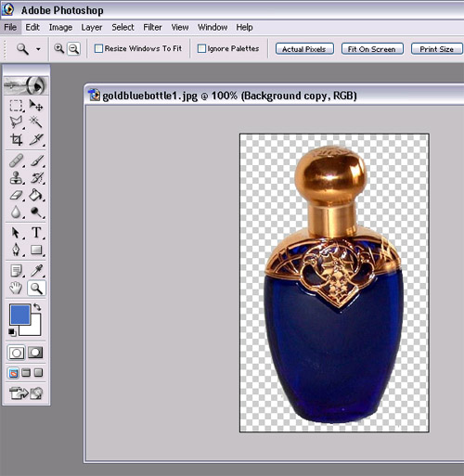Click the options bar left-edge grip handle

click(5, 49)
